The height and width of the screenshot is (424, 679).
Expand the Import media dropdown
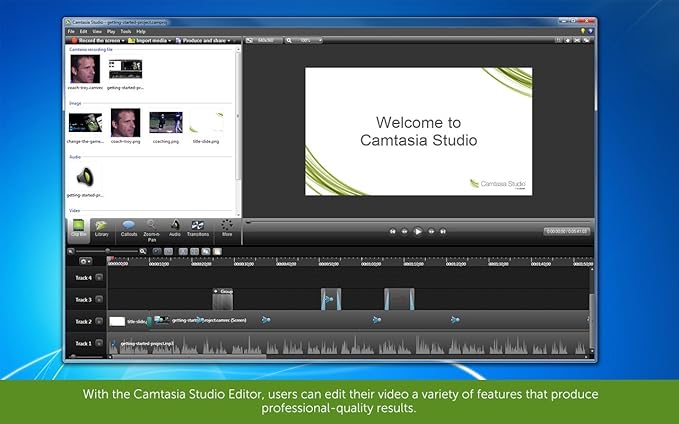coord(170,40)
